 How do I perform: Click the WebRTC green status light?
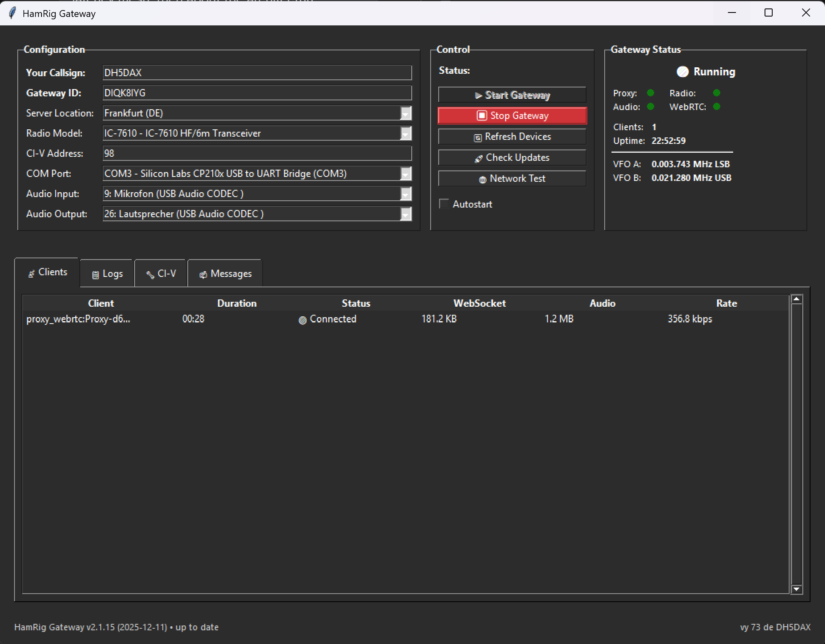point(717,107)
